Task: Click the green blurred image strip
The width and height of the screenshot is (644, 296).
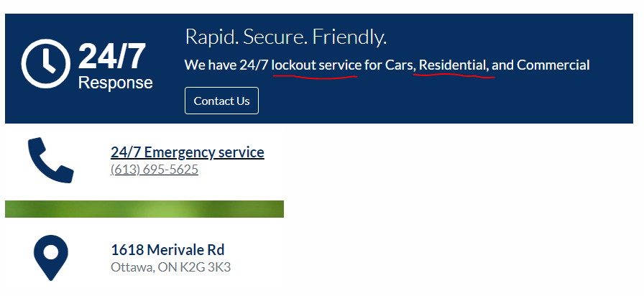Action: (x=144, y=209)
